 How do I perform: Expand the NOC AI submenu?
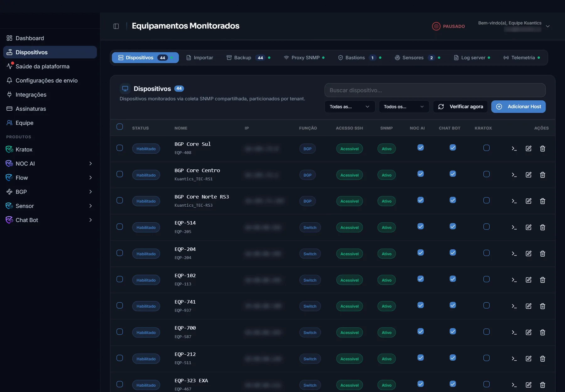(x=90, y=163)
